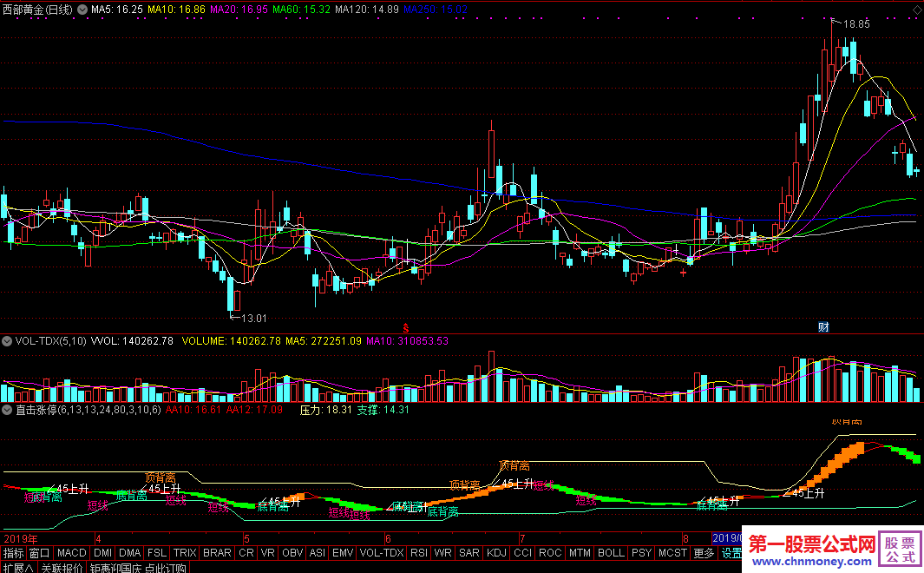Viewport: 924px width, 573px height.
Task: Click the AA10: 16.61 value
Action: coord(193,410)
